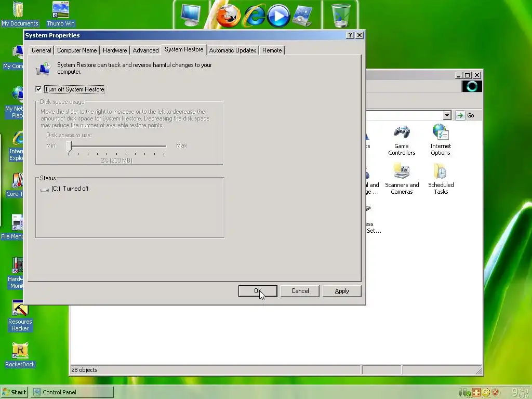
Task: Select the Core Temp desktop icon
Action: (x=15, y=184)
